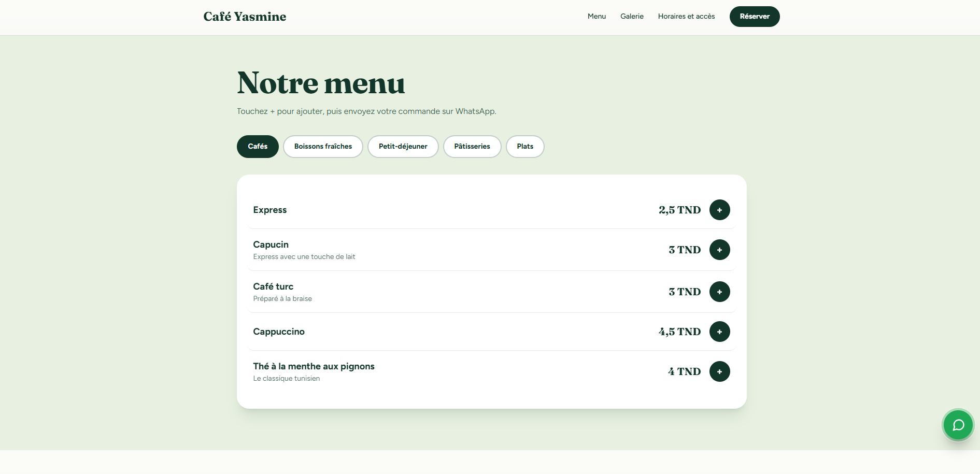Click 'Préparé à la braise' description
The height and width of the screenshot is (474, 980).
pos(282,299)
